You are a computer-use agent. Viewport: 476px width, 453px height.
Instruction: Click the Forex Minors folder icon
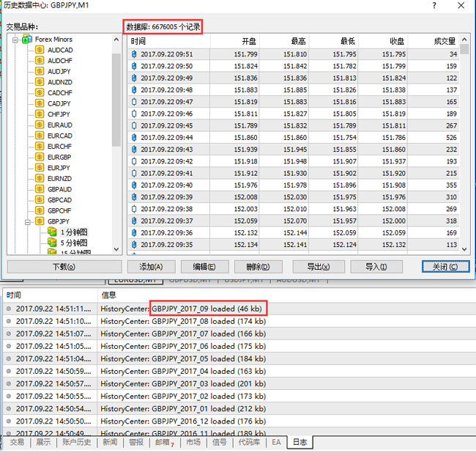[x=27, y=39]
